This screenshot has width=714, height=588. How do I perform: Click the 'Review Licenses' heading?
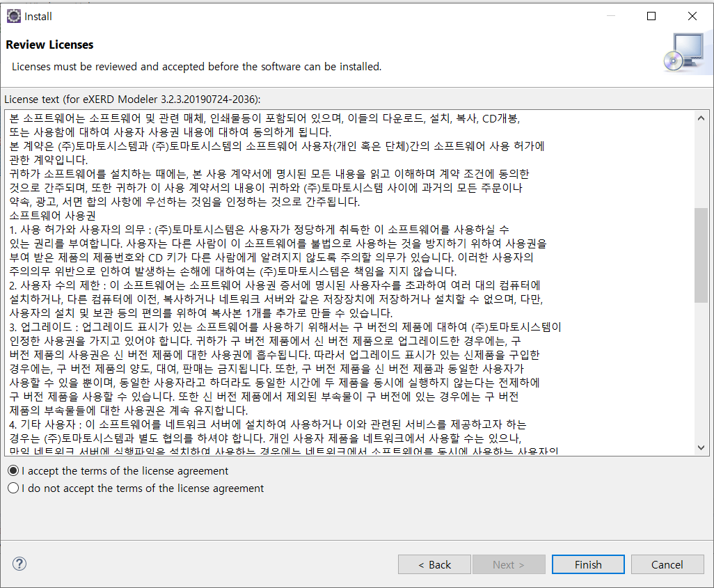[x=49, y=45]
